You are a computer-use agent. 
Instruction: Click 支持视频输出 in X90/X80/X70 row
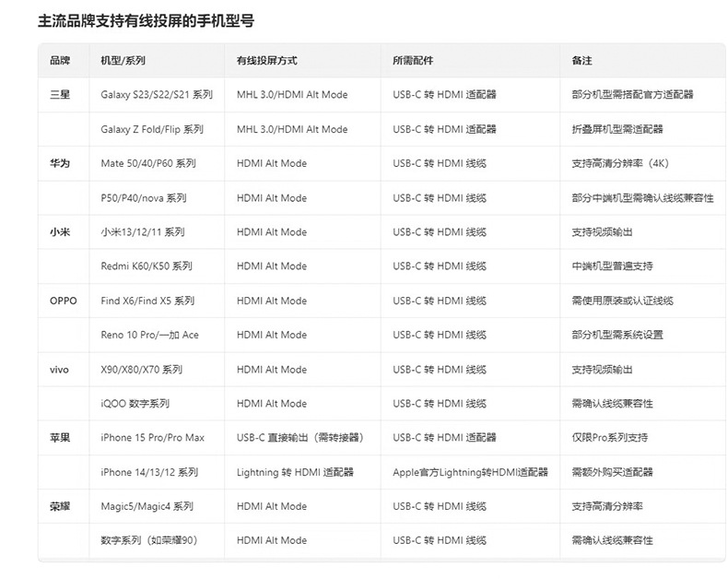tap(602, 370)
